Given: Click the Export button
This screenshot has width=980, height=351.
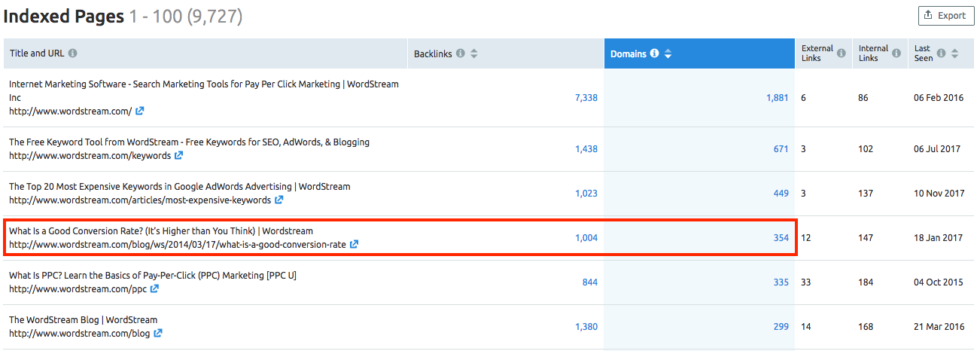Looking at the screenshot, I should [945, 15].
